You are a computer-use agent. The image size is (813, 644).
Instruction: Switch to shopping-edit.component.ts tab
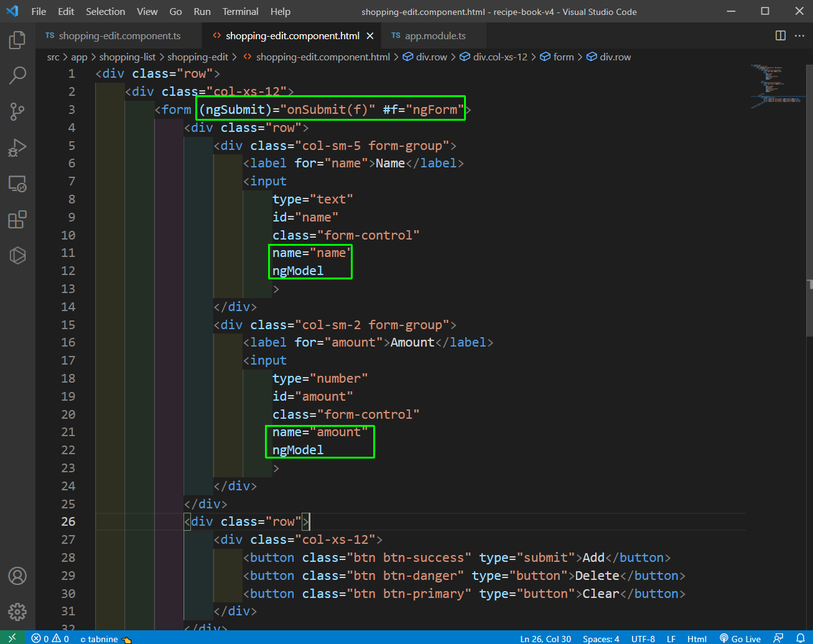pos(119,35)
